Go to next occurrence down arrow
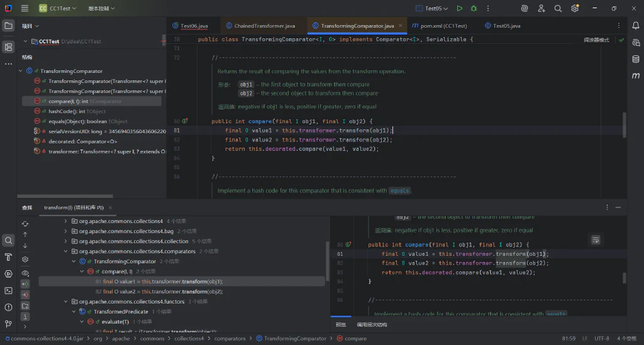The height and width of the screenshot is (345, 644). [x=25, y=245]
